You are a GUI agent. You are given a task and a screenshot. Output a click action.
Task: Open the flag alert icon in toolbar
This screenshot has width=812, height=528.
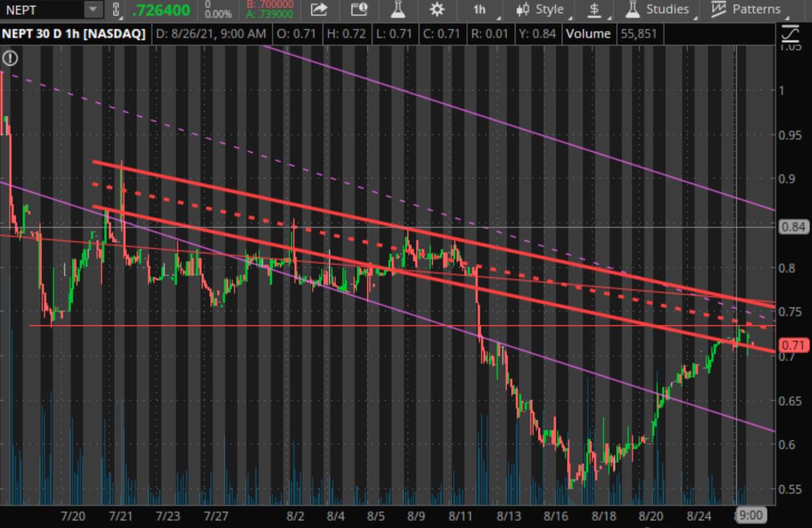pyautogui.click(x=359, y=10)
